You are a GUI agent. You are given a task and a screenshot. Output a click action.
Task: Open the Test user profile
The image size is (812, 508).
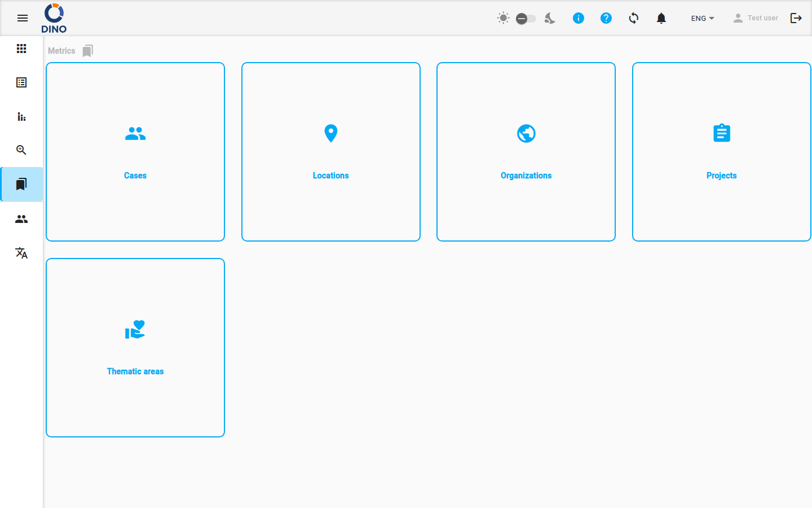coord(756,18)
